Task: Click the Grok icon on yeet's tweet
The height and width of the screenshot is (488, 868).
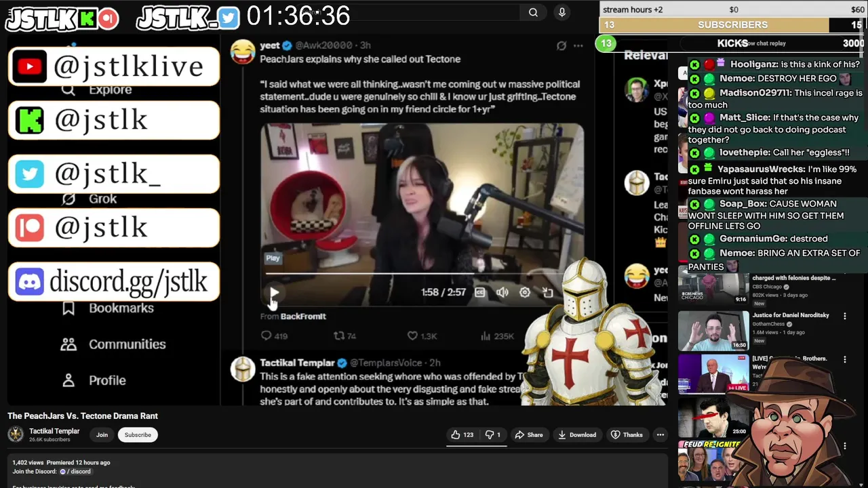Action: [x=561, y=45]
